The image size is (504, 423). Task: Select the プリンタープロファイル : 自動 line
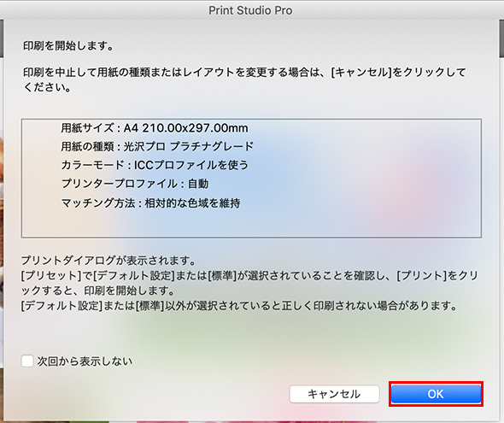[135, 184]
